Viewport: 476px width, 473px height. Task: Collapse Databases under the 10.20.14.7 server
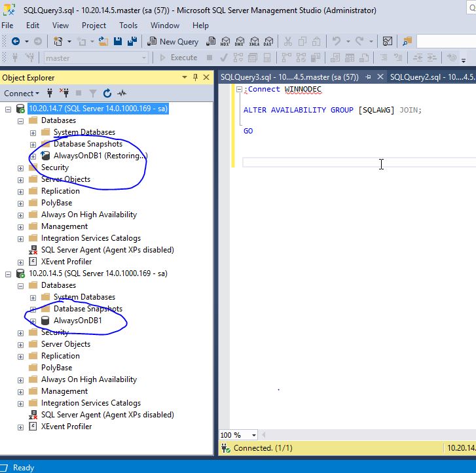[21, 121]
